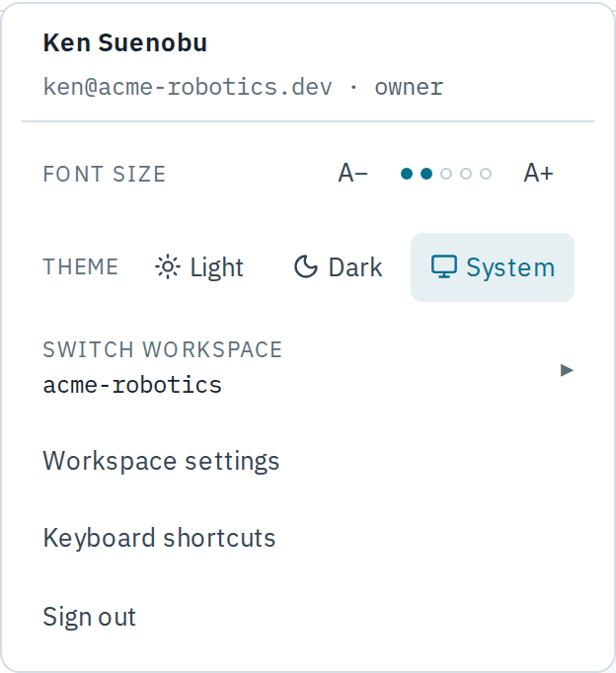The width and height of the screenshot is (616, 673).
Task: Select the fifth font size dot
Action: tap(486, 174)
